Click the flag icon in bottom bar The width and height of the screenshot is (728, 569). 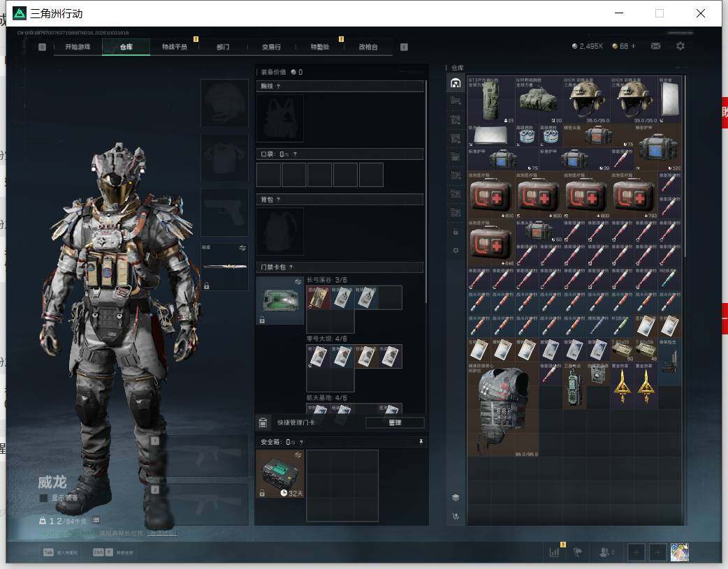coord(578,552)
